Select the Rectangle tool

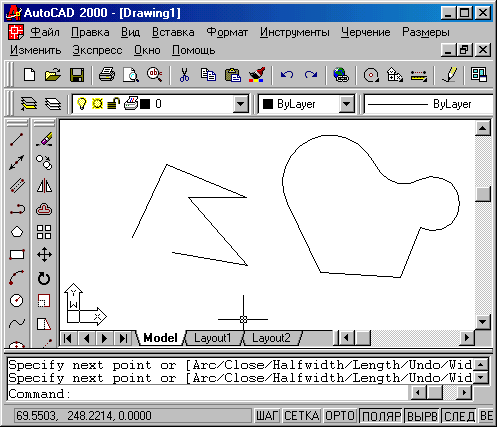17,255
